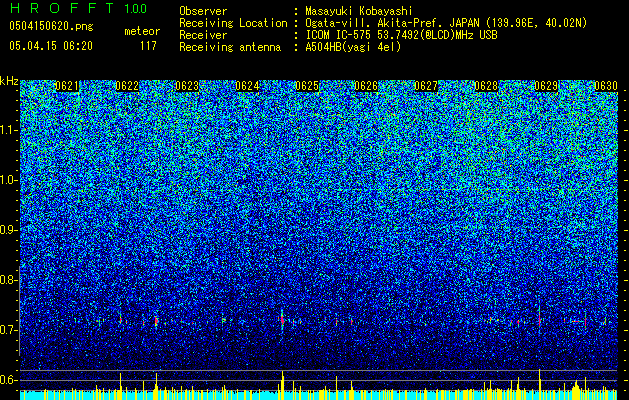Screen dimensions: 629x400
Task: Click the date stamp 05.04.15 06:20
Action: coord(51,46)
